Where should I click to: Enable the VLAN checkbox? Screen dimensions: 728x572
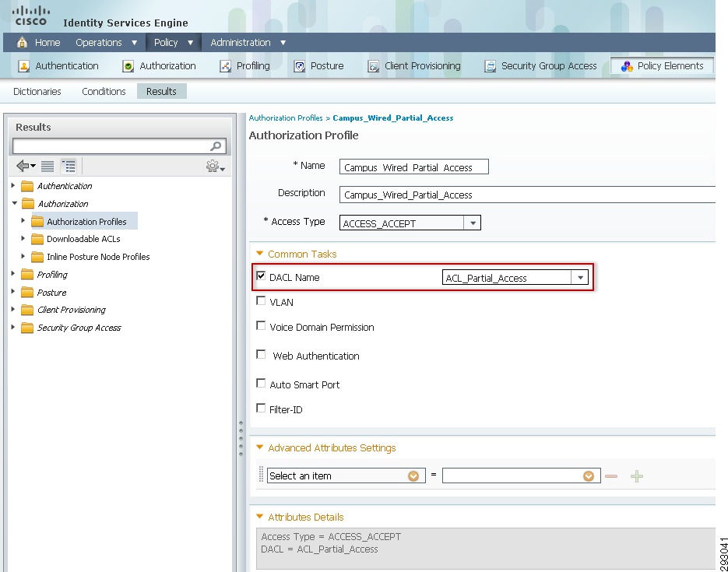(x=261, y=300)
